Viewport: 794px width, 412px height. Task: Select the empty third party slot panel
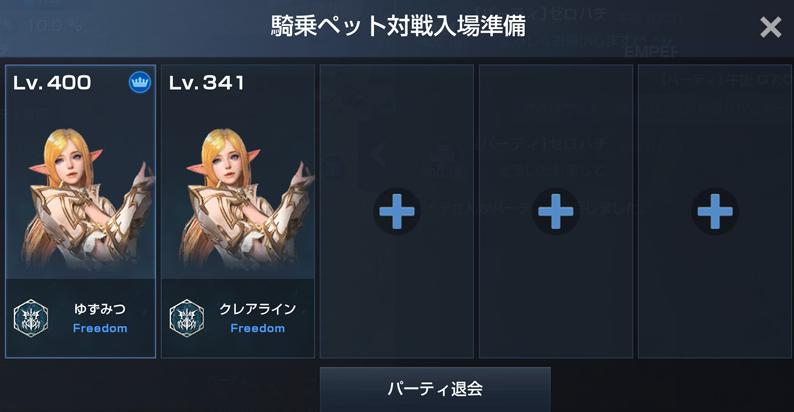397,211
